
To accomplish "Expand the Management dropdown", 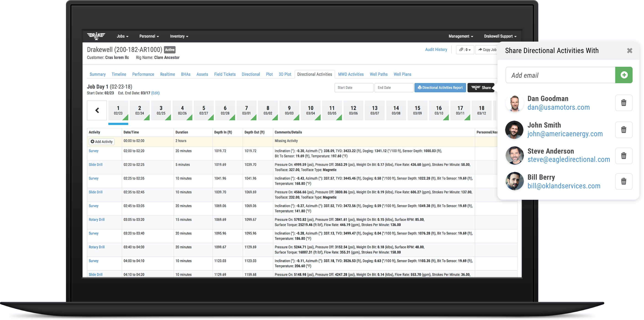I will [461, 36].
